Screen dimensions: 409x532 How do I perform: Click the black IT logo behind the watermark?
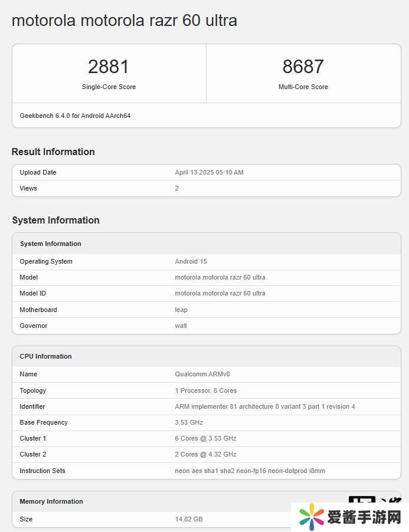[x=362, y=500]
